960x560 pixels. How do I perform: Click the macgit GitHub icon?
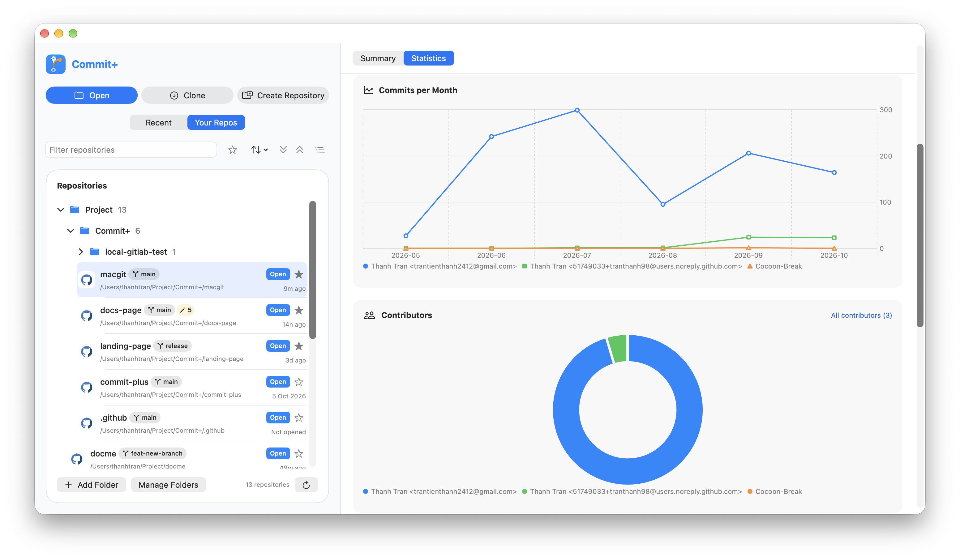[87, 280]
